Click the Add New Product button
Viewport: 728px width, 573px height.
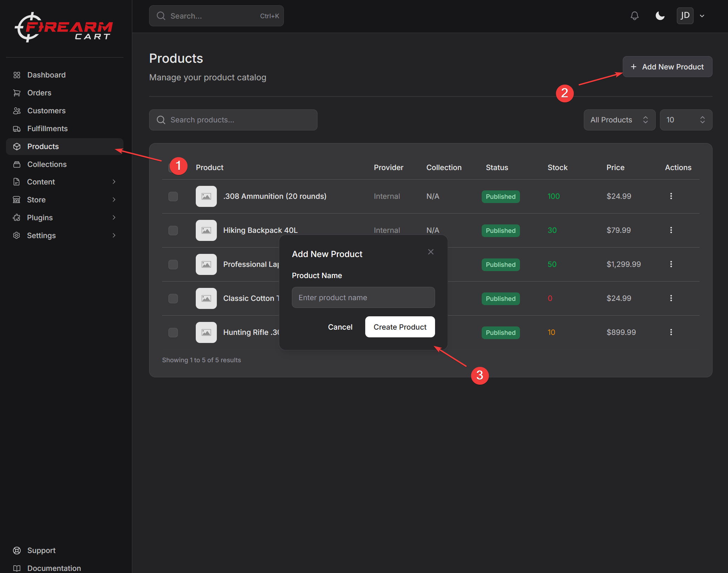click(667, 67)
